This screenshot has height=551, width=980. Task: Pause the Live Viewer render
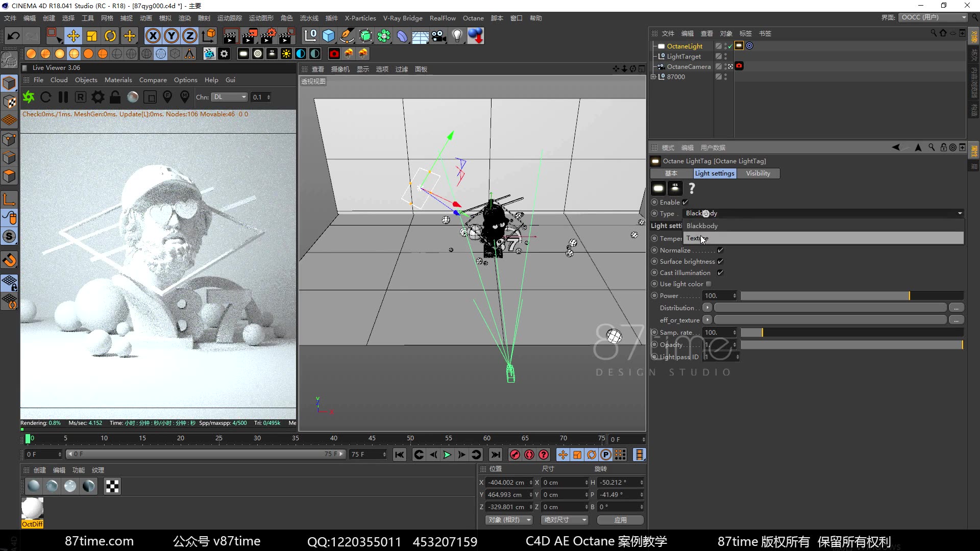click(63, 97)
